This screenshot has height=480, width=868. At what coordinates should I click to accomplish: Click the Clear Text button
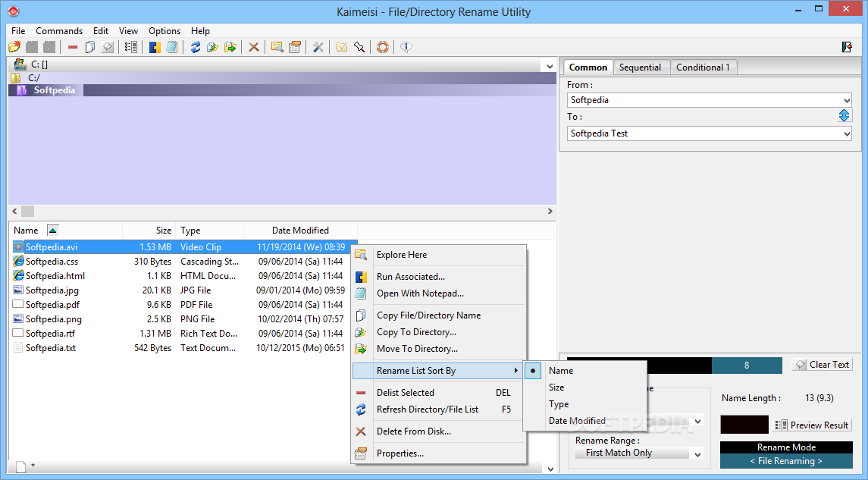822,364
